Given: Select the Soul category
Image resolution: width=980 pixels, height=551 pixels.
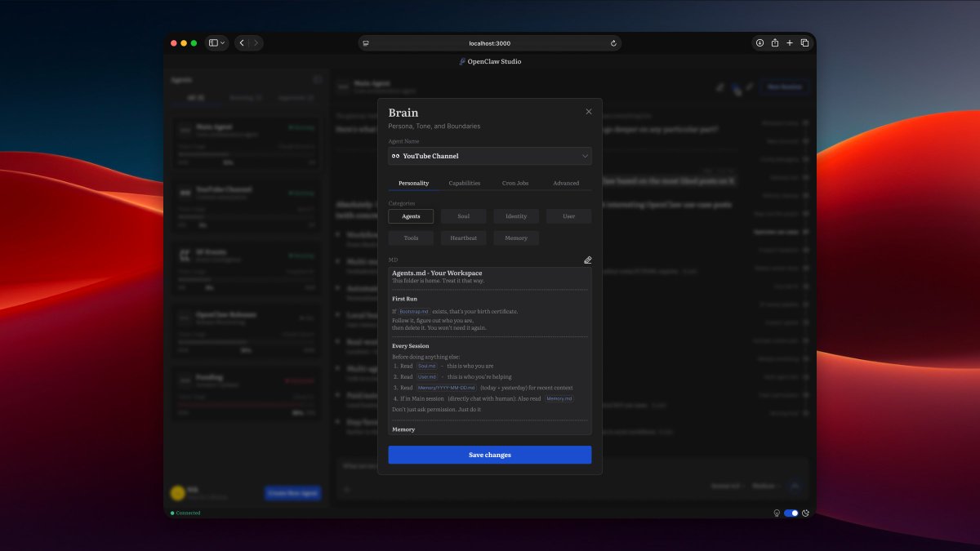Looking at the screenshot, I should (x=464, y=216).
